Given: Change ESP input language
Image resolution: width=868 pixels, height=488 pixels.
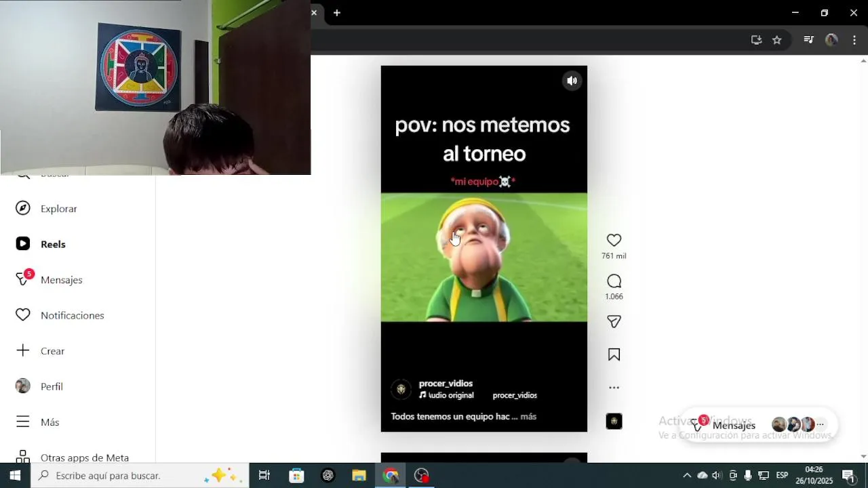Looking at the screenshot, I should point(782,476).
